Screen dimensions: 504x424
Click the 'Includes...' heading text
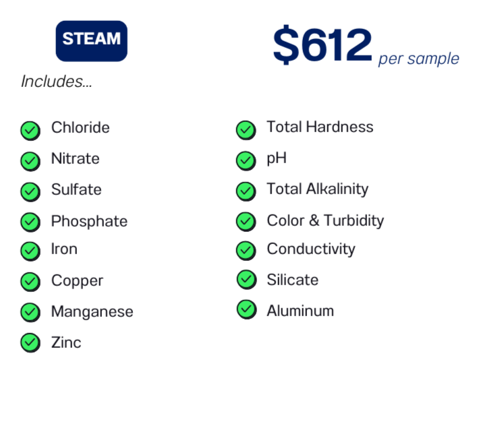[57, 82]
